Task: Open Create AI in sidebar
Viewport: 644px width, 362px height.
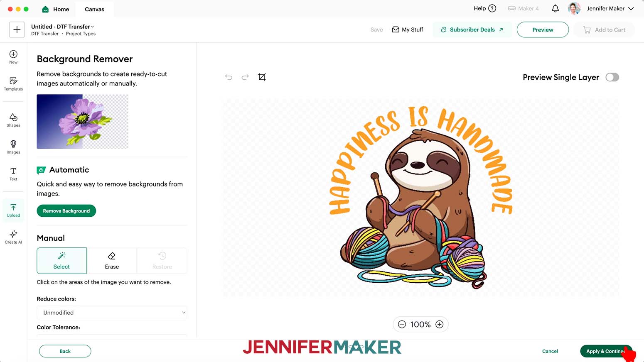Action: (x=13, y=237)
